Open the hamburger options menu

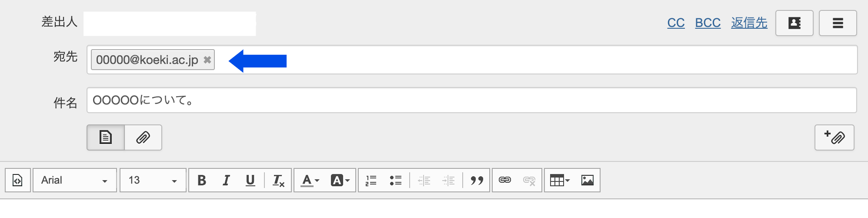[x=838, y=23]
